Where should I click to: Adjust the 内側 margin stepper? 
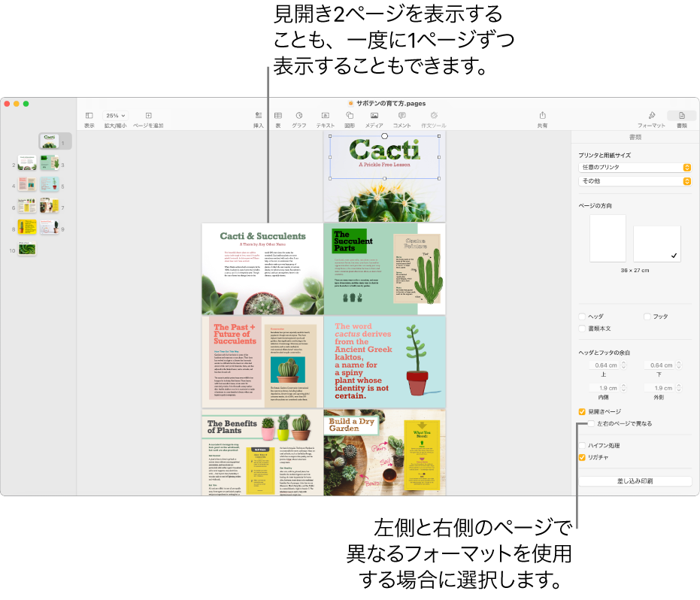click(623, 388)
